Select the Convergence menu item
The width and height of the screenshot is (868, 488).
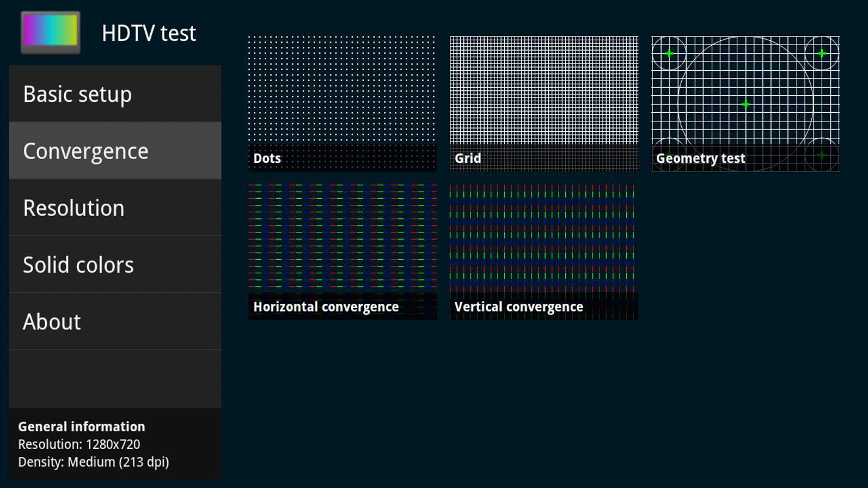pos(115,151)
